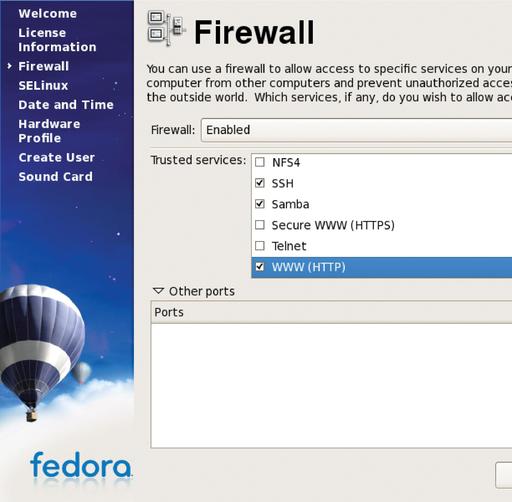This screenshot has height=502, width=512.
Task: Enable the NFS4 trusted service checkbox
Action: [260, 162]
